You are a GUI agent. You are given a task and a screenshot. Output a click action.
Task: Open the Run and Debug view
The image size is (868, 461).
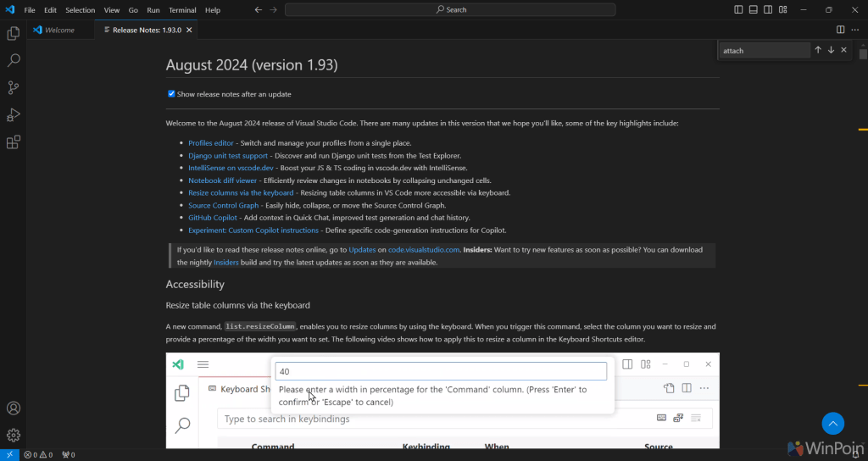(x=14, y=114)
